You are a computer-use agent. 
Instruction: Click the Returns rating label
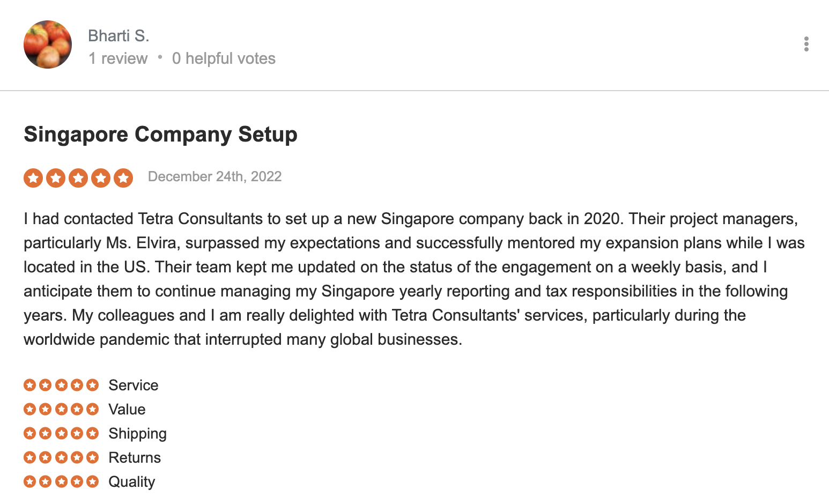134,457
